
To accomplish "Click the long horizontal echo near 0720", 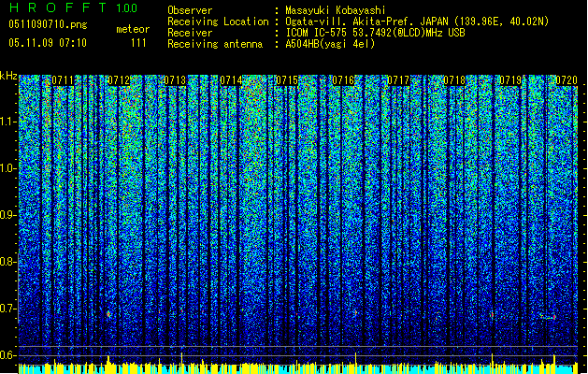I will pyautogui.click(x=548, y=317).
